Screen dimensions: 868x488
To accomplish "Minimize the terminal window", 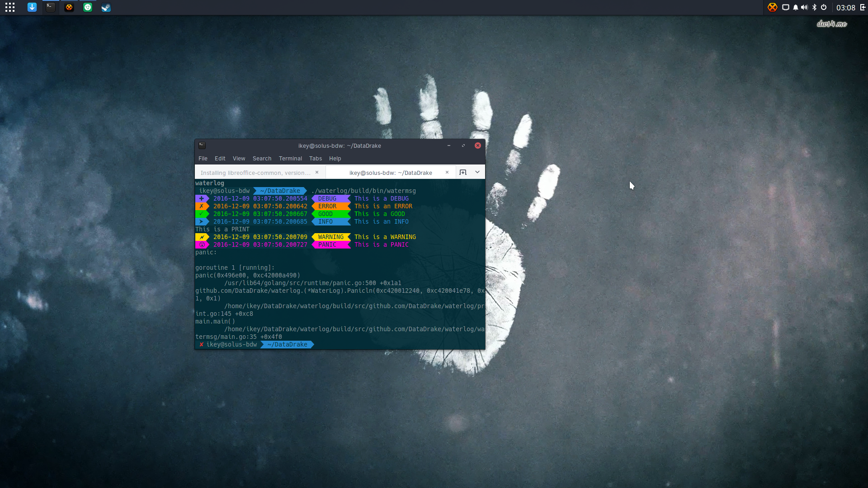I will (449, 145).
